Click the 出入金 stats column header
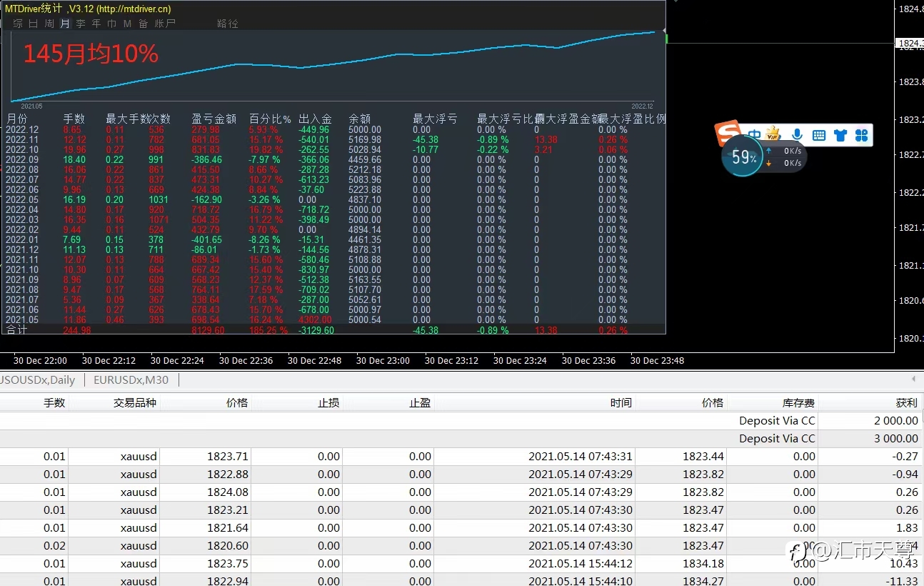Screen dimensions: 924x586 pyautogui.click(x=315, y=119)
